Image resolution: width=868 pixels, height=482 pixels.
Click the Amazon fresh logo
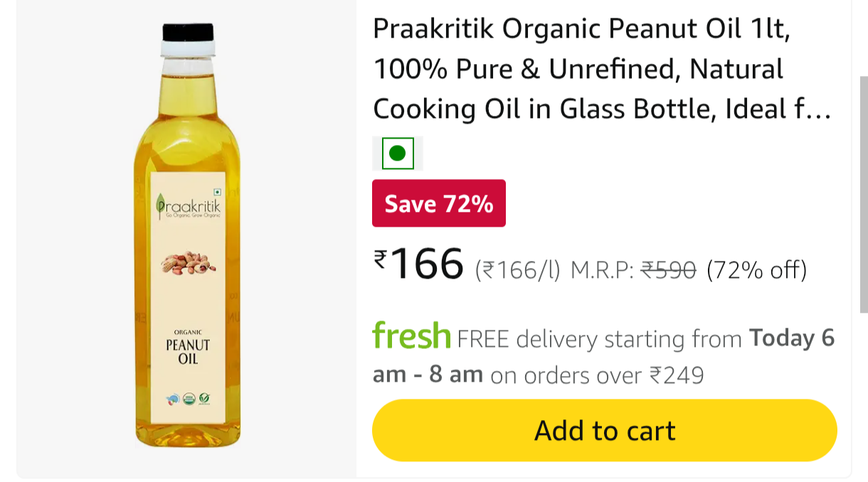click(x=411, y=336)
